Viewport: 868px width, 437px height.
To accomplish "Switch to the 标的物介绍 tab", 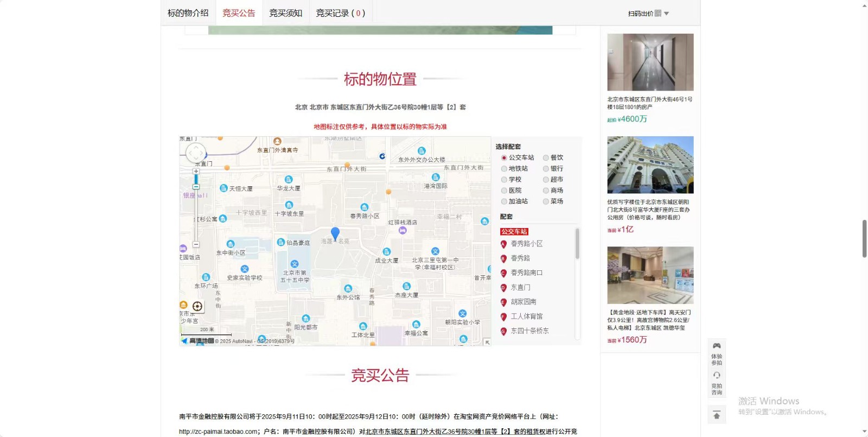I will point(188,13).
